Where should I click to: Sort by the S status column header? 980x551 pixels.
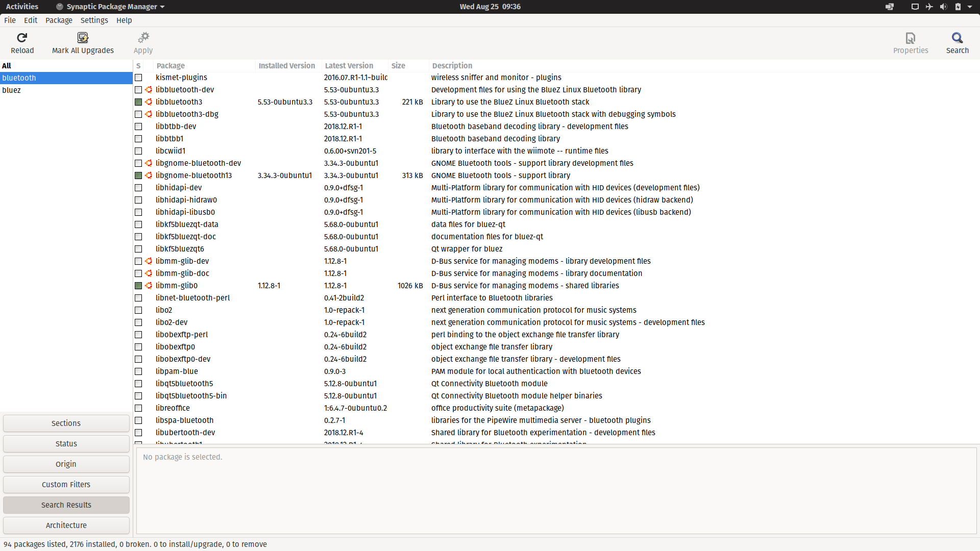click(x=138, y=66)
